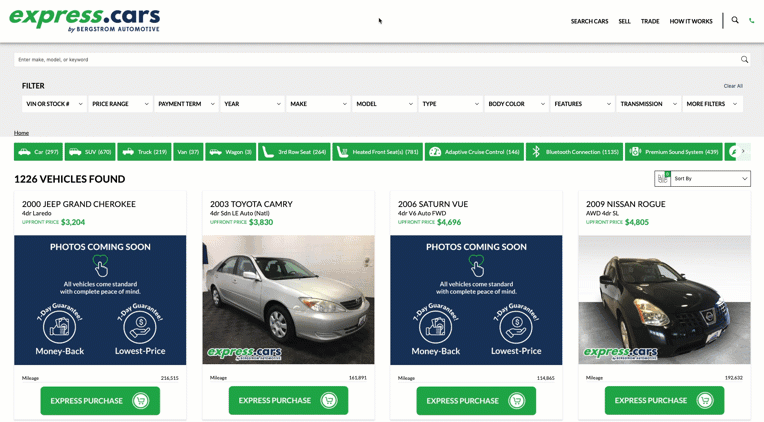
Task: Open the 2003 TOYOTA CAMRY title
Action: click(x=251, y=204)
